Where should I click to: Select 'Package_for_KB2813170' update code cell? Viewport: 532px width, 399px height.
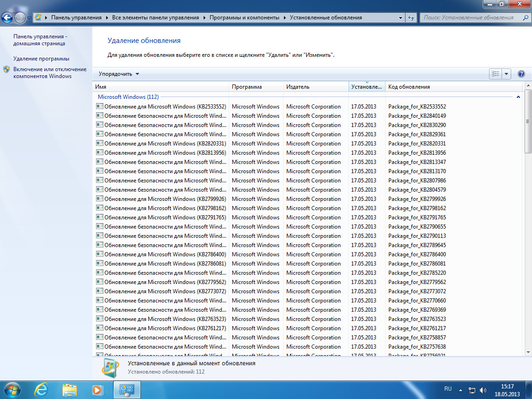[x=417, y=171]
